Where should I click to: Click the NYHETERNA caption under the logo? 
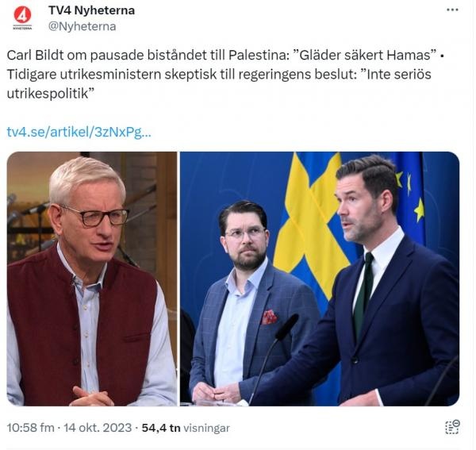click(x=22, y=28)
